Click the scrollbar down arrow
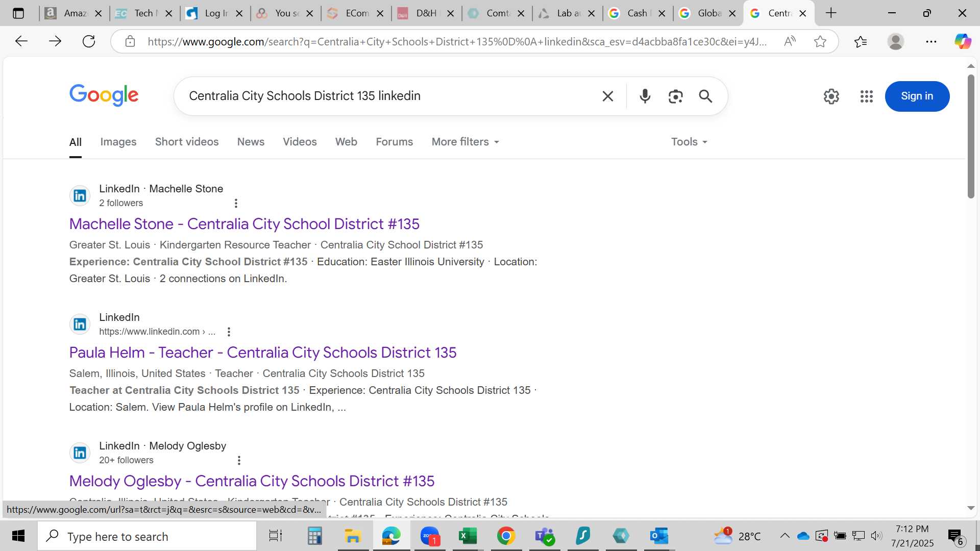The image size is (980, 551). click(x=971, y=508)
